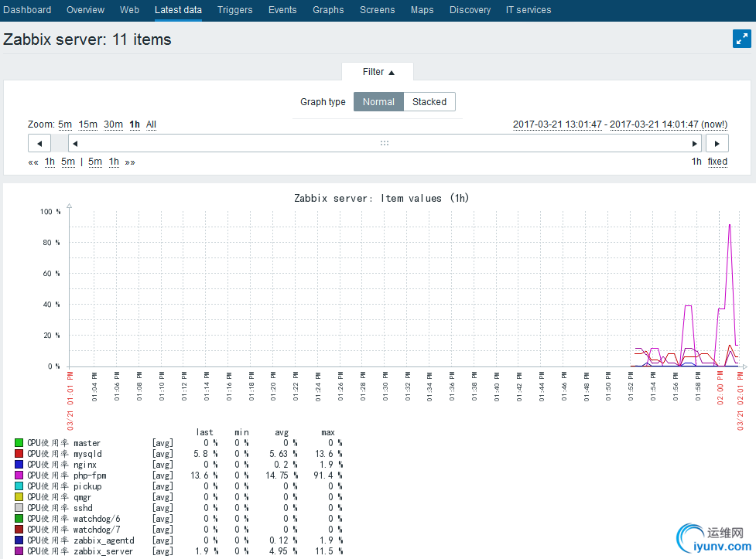Toggle fullscreen mode icon
Image resolution: width=756 pixels, height=559 pixels.
[741, 39]
